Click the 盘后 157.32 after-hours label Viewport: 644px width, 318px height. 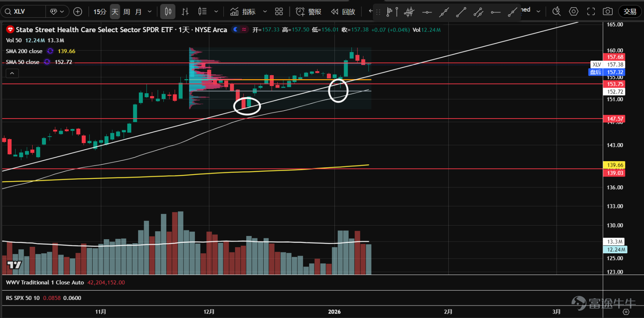click(606, 72)
